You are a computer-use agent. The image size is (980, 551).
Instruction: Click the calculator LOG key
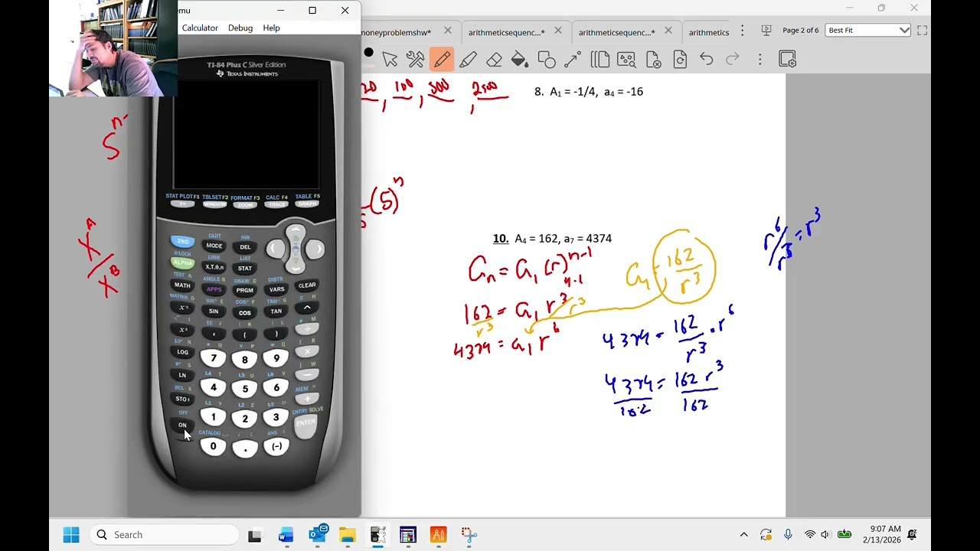point(182,352)
